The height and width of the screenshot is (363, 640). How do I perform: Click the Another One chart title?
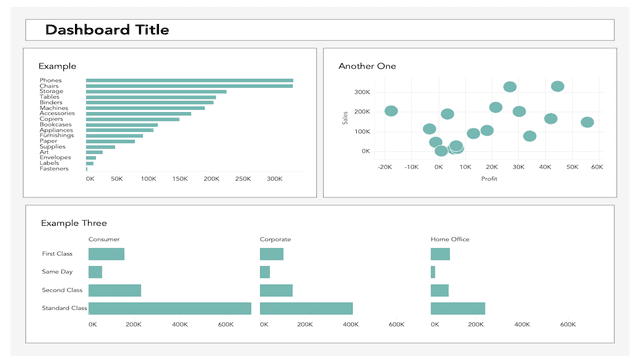[x=367, y=66]
